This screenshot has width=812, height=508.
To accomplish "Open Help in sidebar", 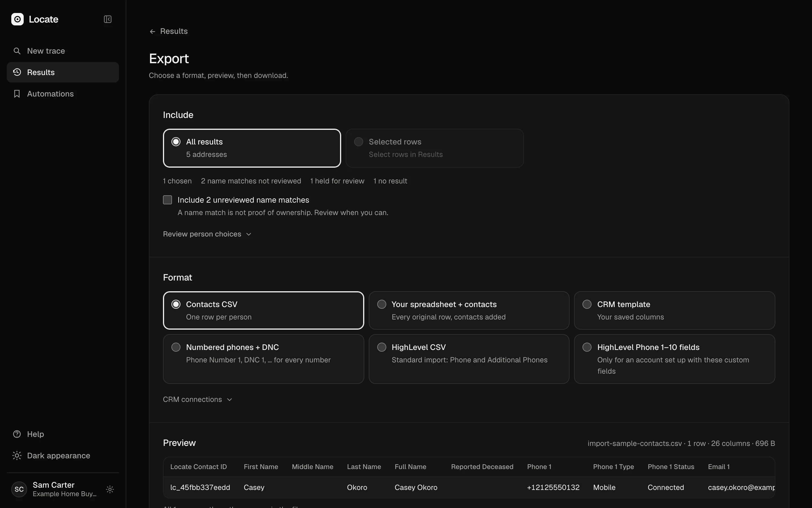I will coord(63,434).
